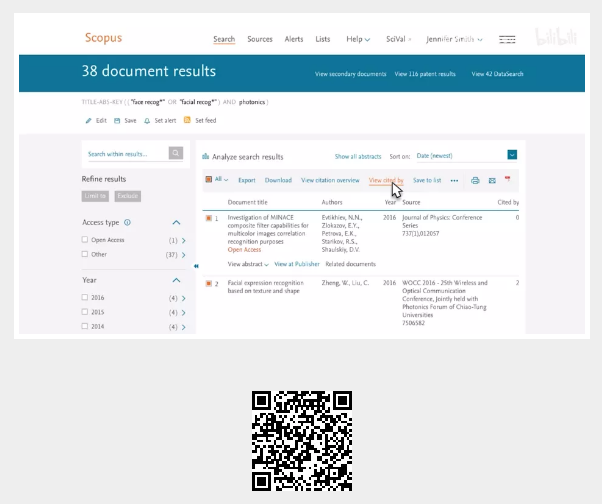Open Facial expression recognition article title
This screenshot has width=602, height=504.
[266, 287]
